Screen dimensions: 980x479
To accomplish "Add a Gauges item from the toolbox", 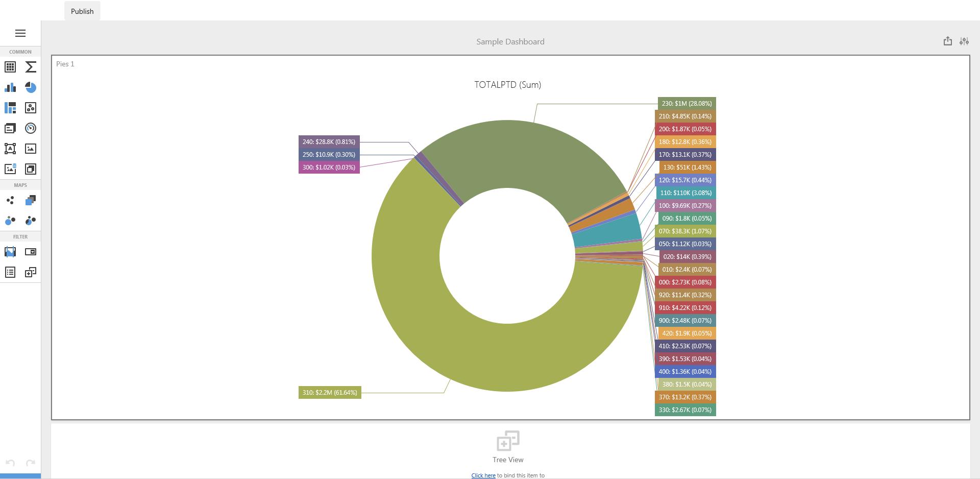I will 31,128.
